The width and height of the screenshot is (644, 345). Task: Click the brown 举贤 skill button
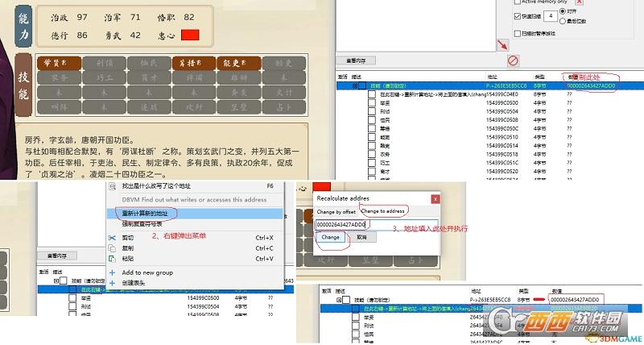58,64
